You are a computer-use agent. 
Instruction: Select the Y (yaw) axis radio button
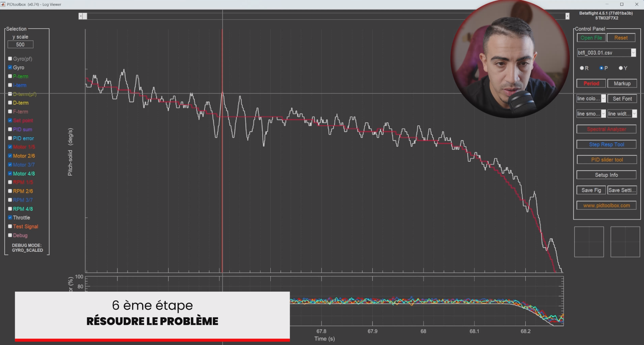pyautogui.click(x=621, y=68)
